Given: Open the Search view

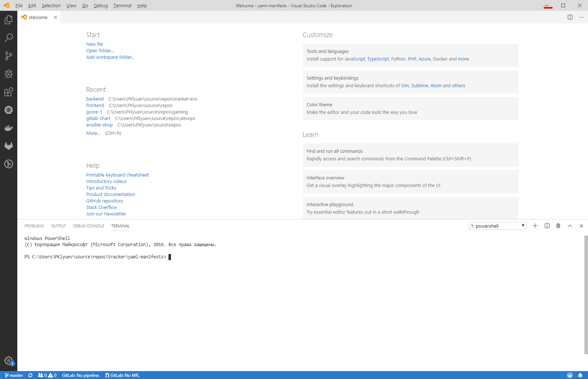Looking at the screenshot, I should click(x=8, y=38).
